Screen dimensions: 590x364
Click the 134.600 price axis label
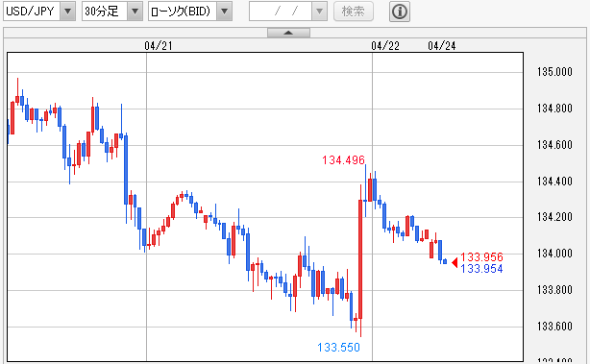point(554,145)
